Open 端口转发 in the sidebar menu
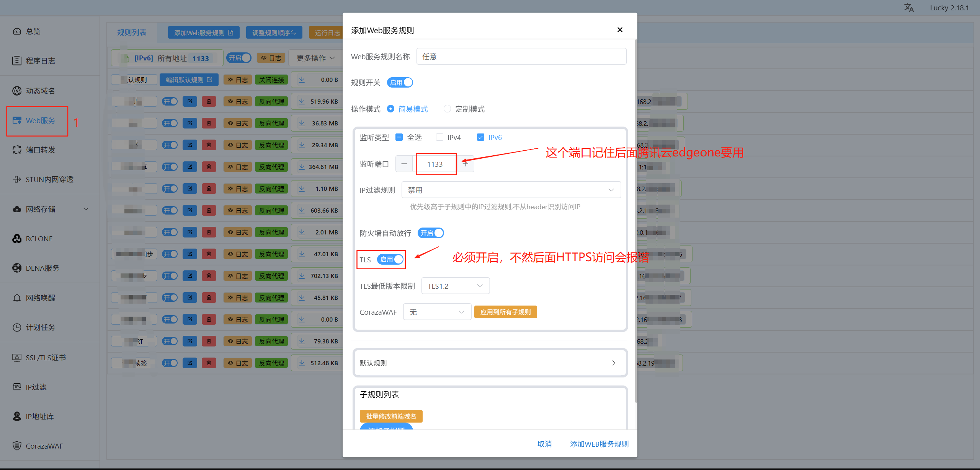Image resolution: width=980 pixels, height=470 pixels. coord(40,150)
